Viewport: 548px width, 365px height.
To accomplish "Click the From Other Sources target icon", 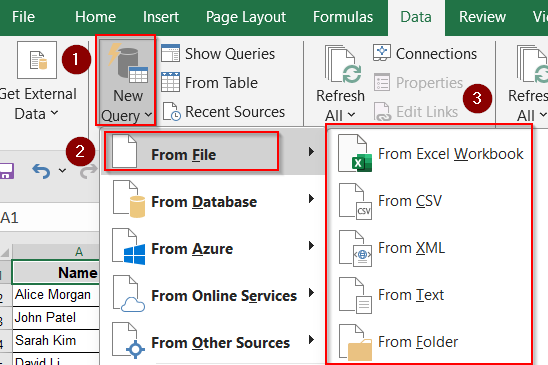I will point(129,341).
